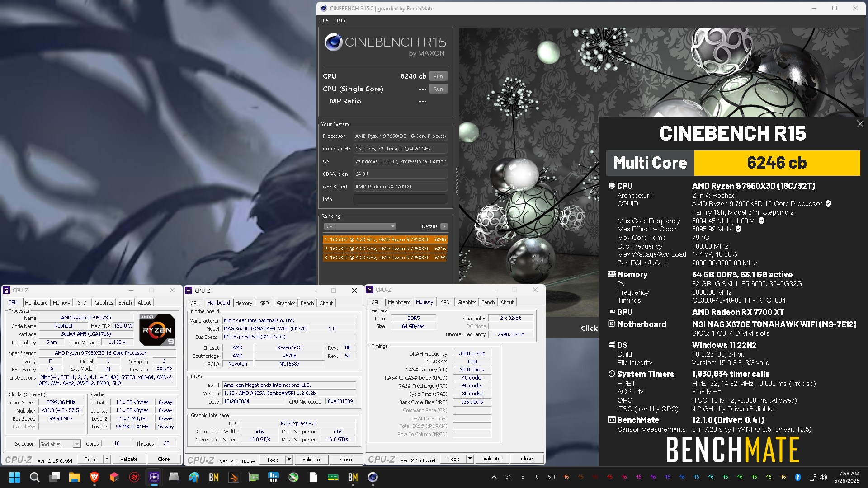This screenshot has height=488, width=868.
Task: Click the verified shield beside CPUID value
Action: [x=828, y=204]
